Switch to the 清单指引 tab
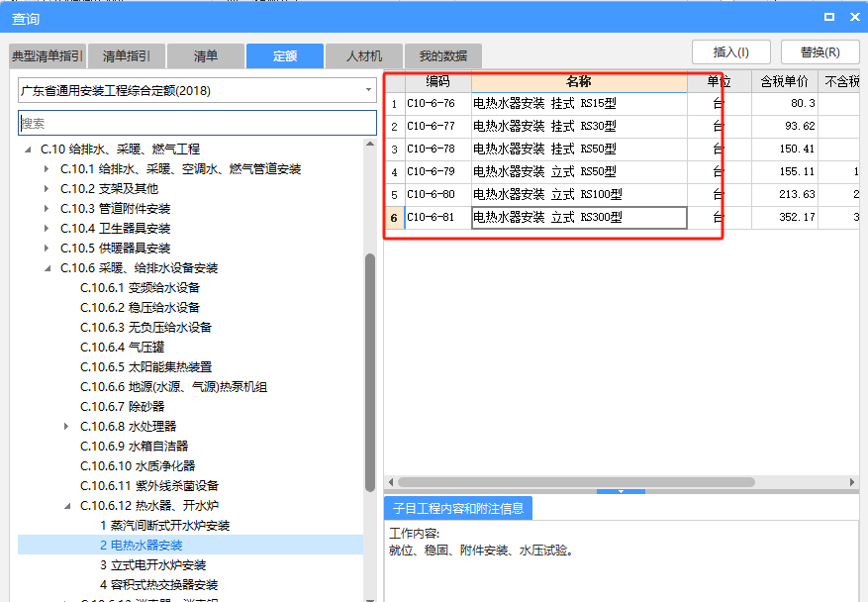The width and height of the screenshot is (868, 602). click(x=127, y=55)
